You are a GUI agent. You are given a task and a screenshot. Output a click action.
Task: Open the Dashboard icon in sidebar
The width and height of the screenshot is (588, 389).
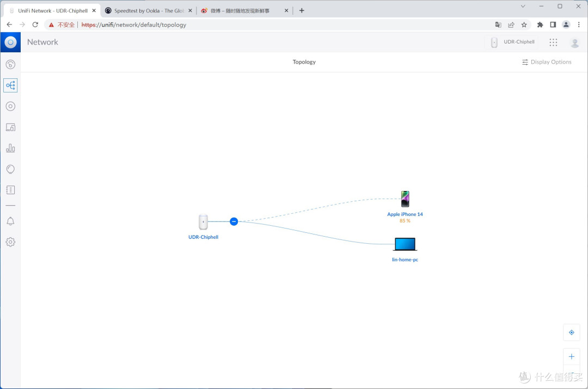[x=10, y=64]
